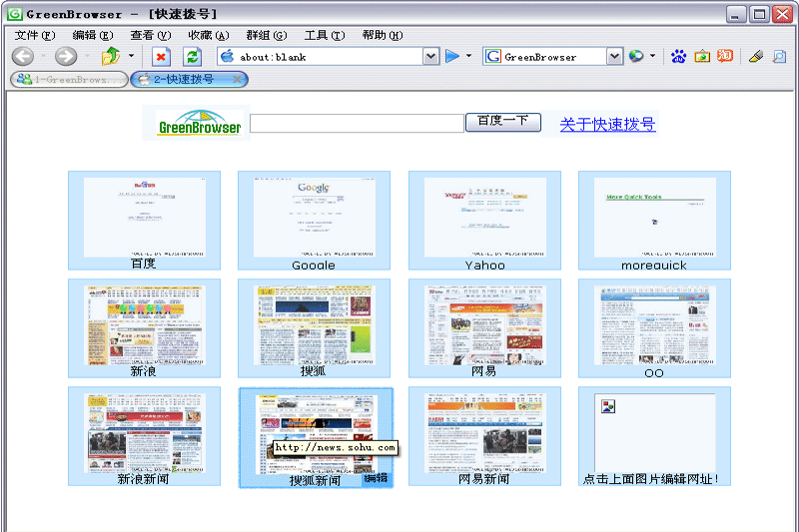Click the highlighter pen toolbar icon

(x=756, y=57)
